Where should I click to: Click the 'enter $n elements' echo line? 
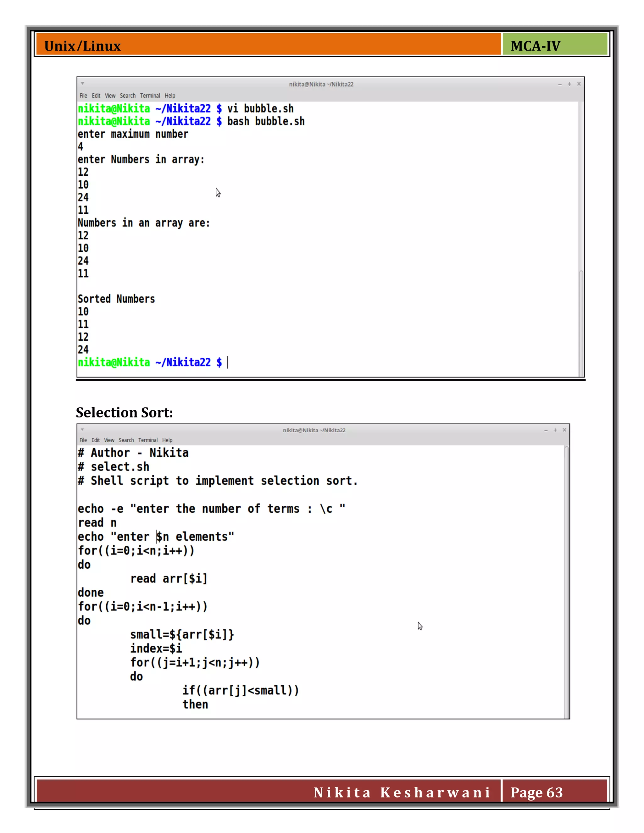tap(156, 537)
